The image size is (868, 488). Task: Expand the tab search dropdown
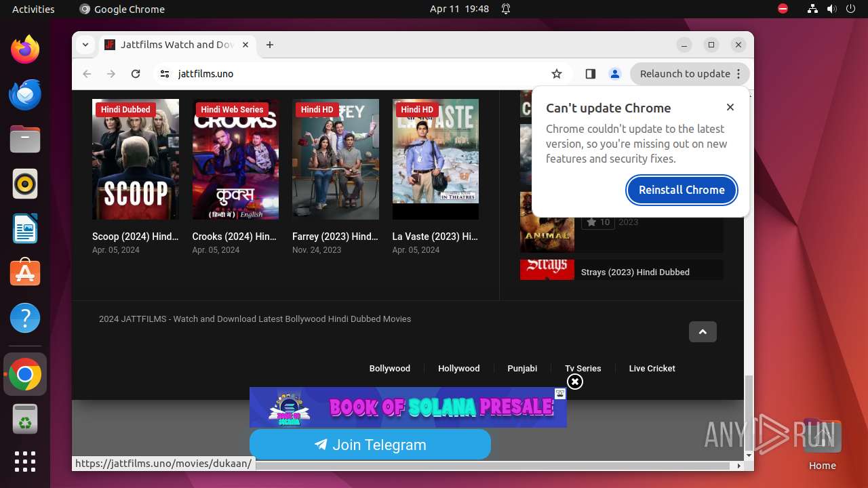click(85, 45)
